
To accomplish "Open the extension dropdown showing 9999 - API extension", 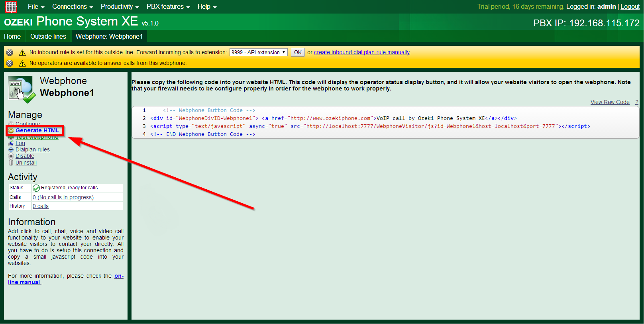I will (258, 52).
